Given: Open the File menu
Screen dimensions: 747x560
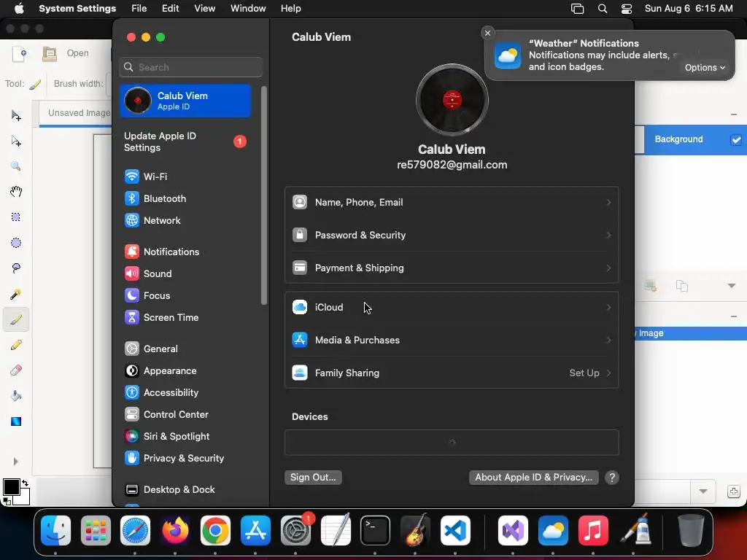Looking at the screenshot, I should coord(139,9).
